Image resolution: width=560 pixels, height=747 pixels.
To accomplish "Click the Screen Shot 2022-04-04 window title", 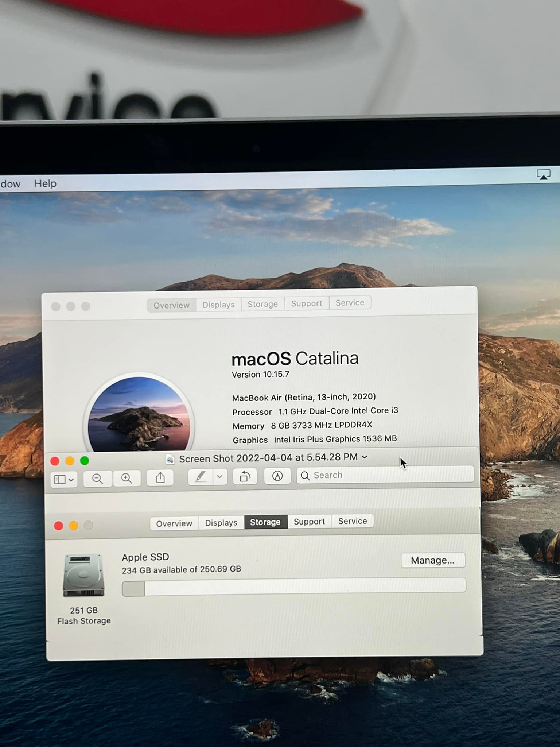I will (268, 458).
